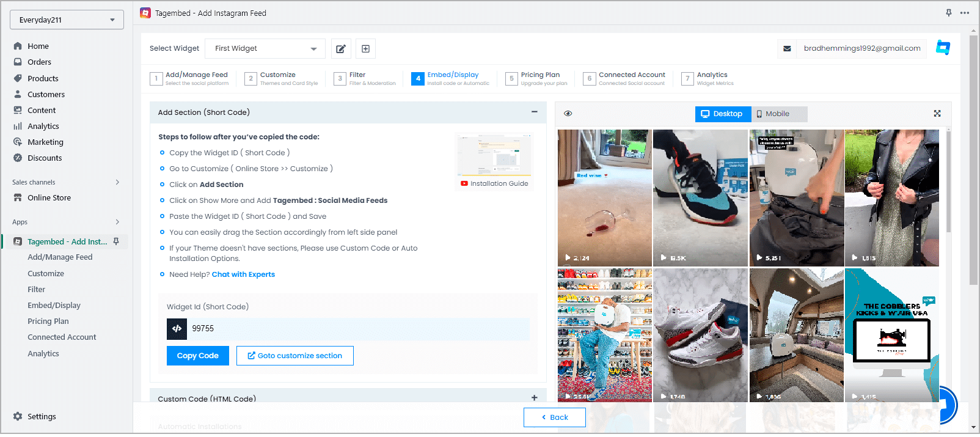Open the edit widget pencil icon
Viewport: 980px width, 437px height.
[x=341, y=48]
